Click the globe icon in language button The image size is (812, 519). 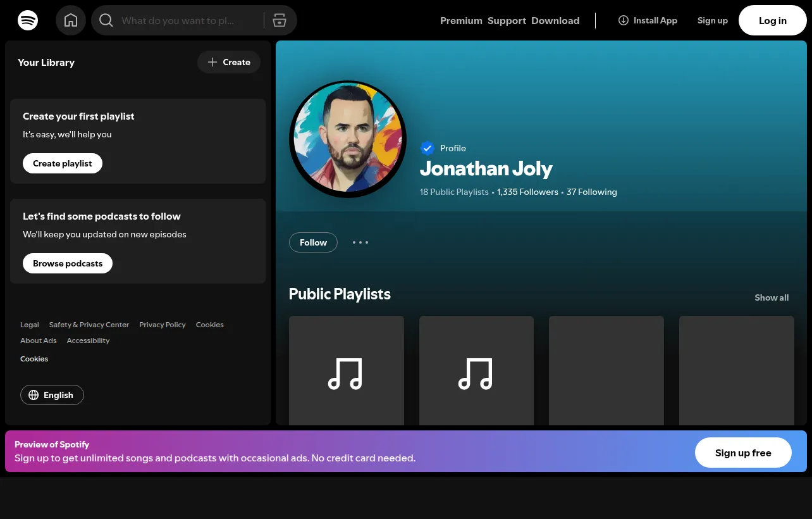pos(34,395)
